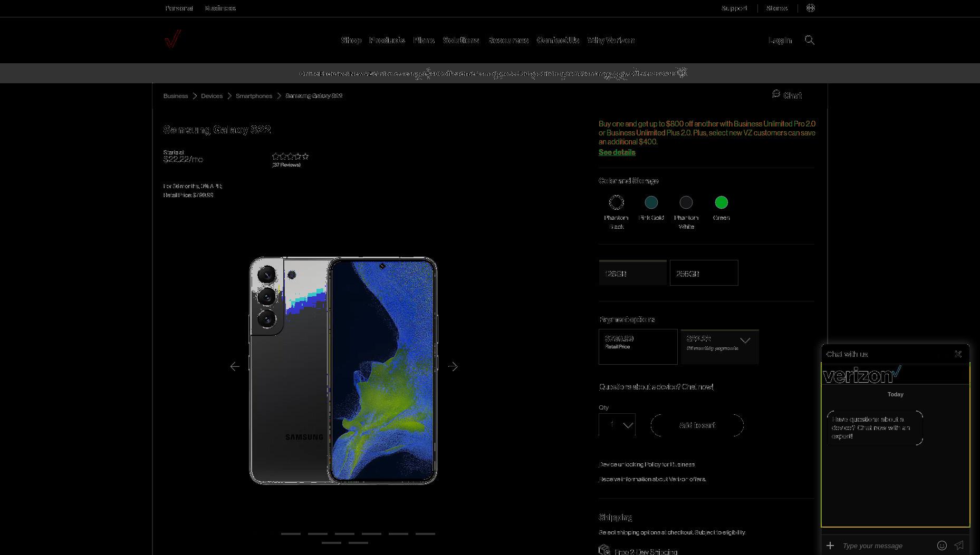Click the star rating for reviews
This screenshot has height=555, width=980.
point(290,156)
